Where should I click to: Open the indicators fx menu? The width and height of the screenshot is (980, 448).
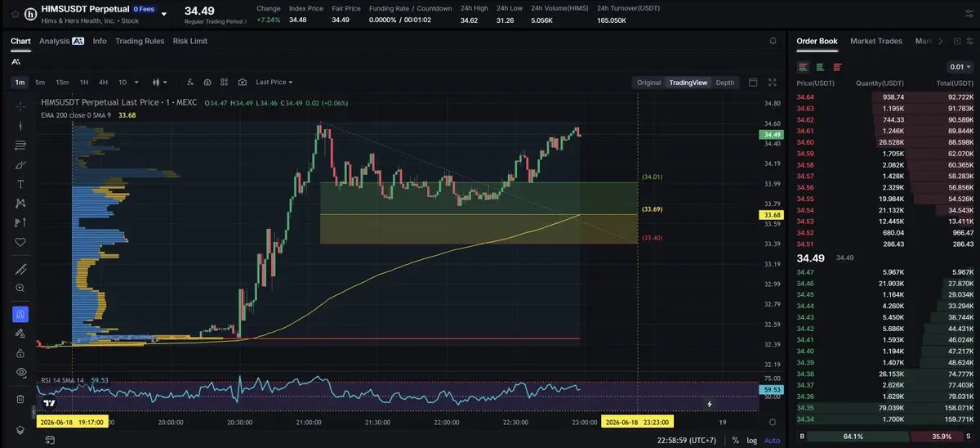189,82
